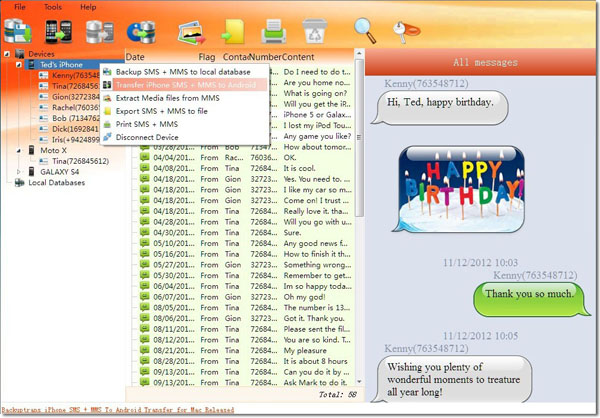The height and width of the screenshot is (418, 600).
Task: Select the GALAXY S4 device
Action: click(59, 172)
